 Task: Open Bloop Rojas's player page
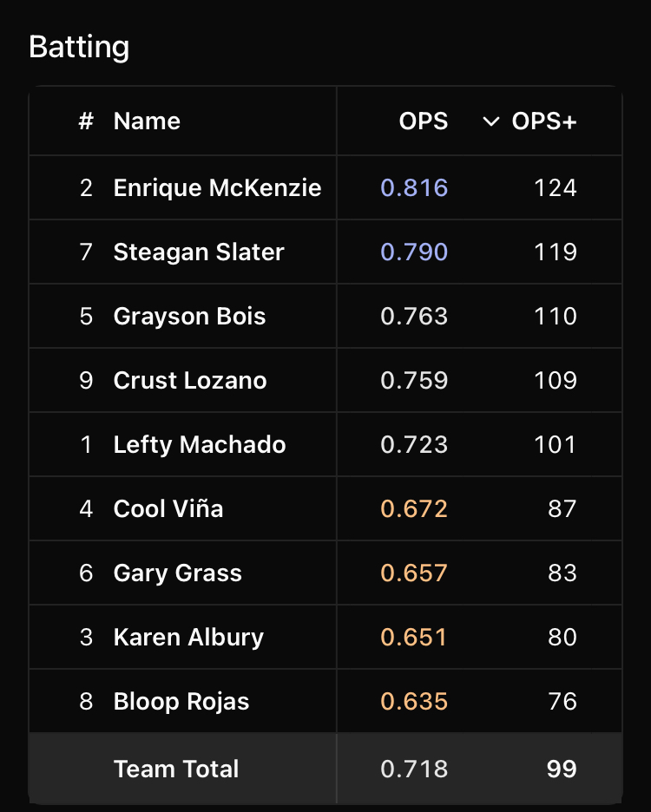click(181, 701)
